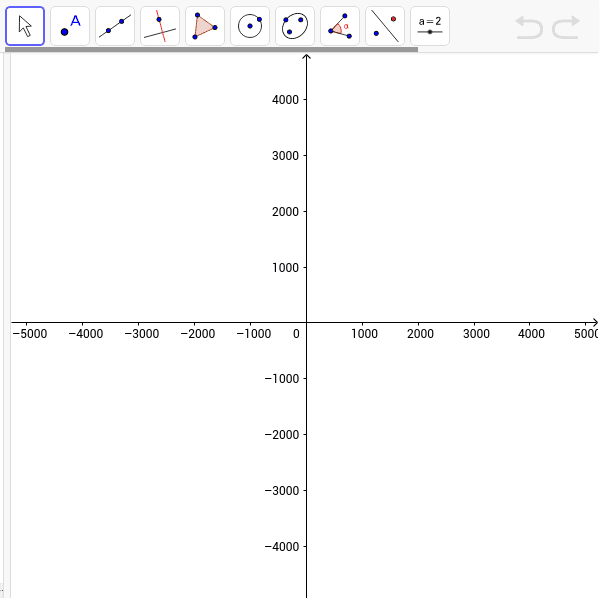Click the horizontal toolbar scrollbar
Image resolution: width=600 pixels, height=600 pixels.
pos(211,49)
